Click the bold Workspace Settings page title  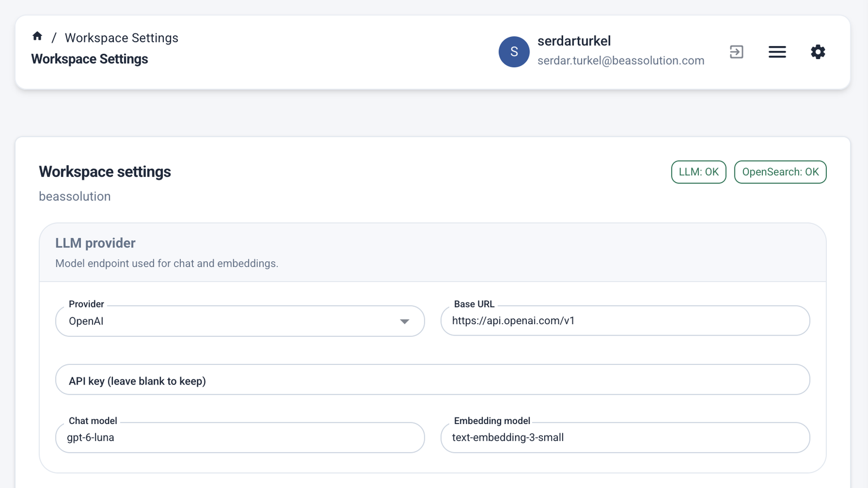tap(90, 59)
